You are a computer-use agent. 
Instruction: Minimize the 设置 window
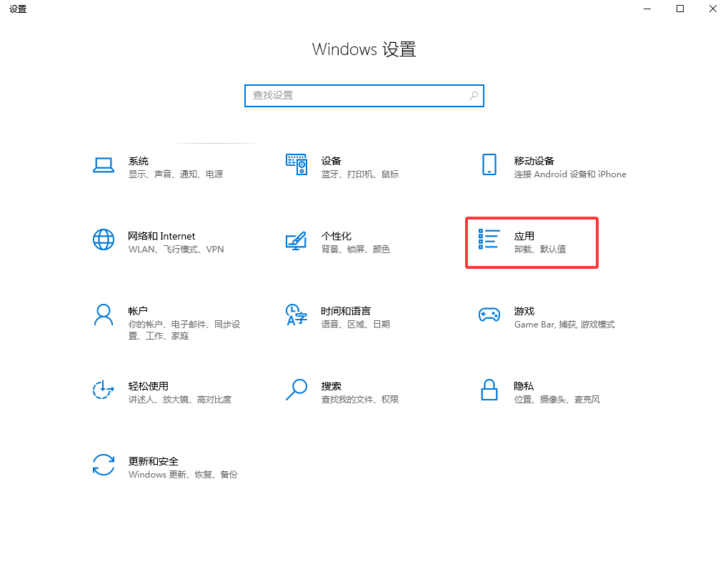[x=647, y=9]
